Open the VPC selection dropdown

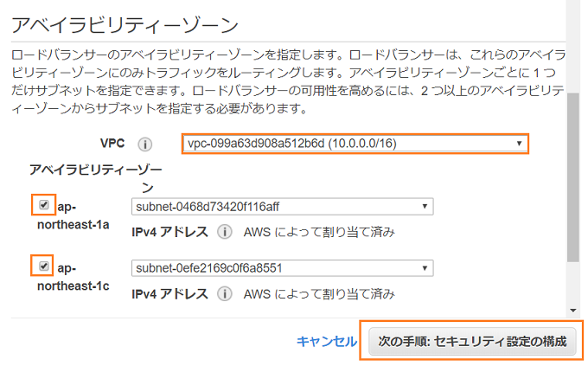point(355,144)
